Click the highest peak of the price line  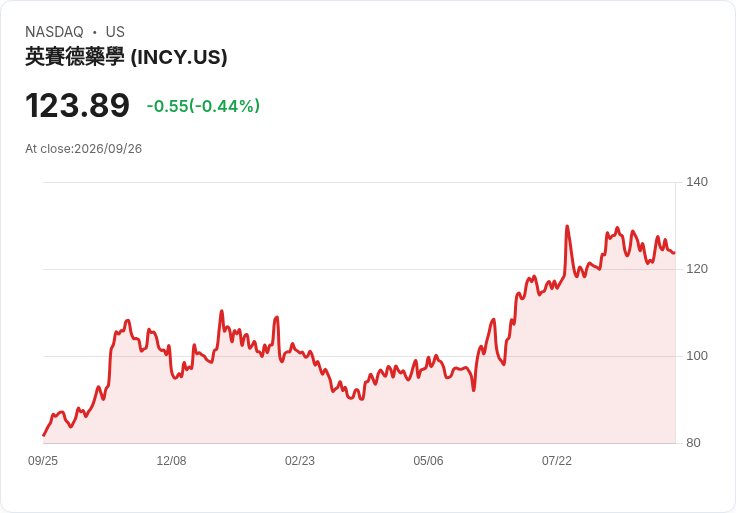[567, 227]
